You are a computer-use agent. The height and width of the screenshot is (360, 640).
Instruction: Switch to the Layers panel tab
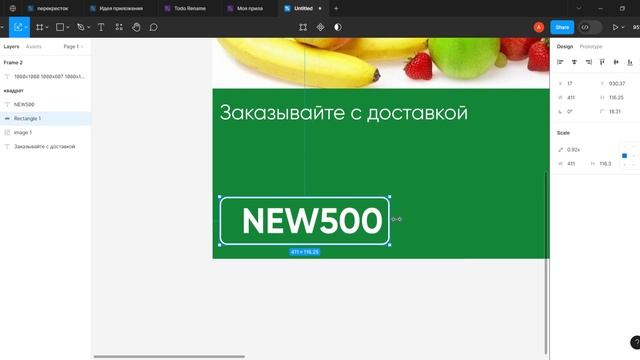click(11, 47)
